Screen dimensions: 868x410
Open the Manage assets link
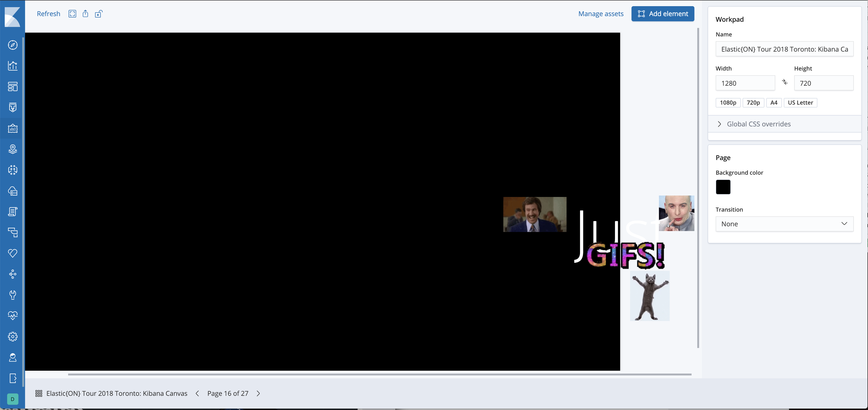601,14
